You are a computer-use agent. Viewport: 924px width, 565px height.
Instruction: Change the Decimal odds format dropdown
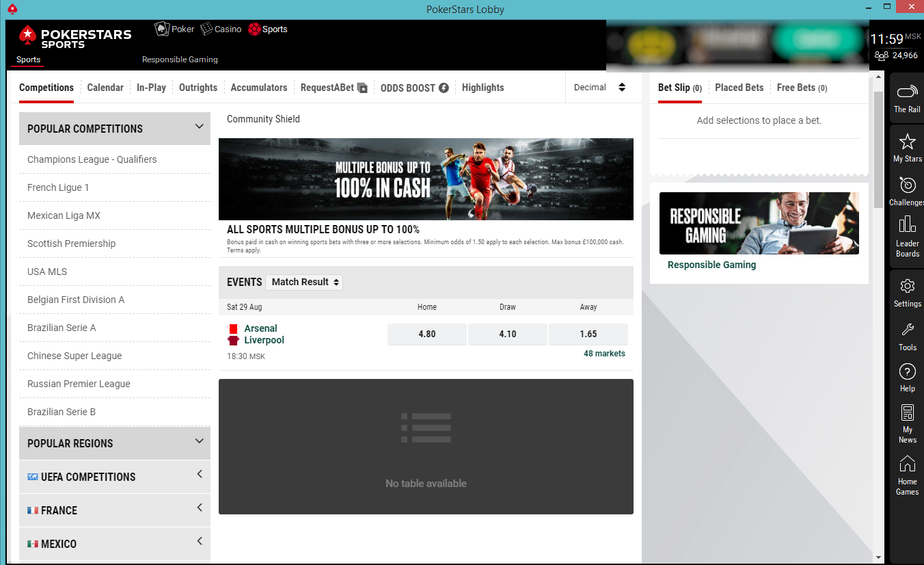pyautogui.click(x=600, y=88)
